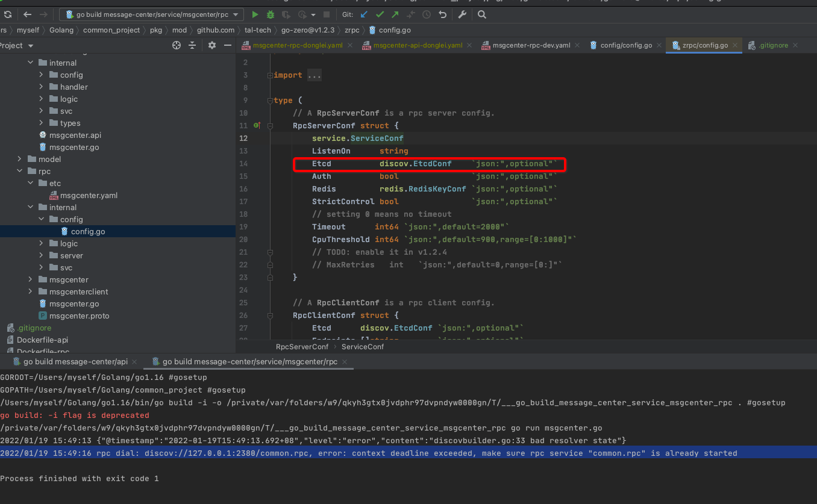Screen dimensions: 817x504
Task: Click the Synchronize refresh icon
Action: point(8,14)
